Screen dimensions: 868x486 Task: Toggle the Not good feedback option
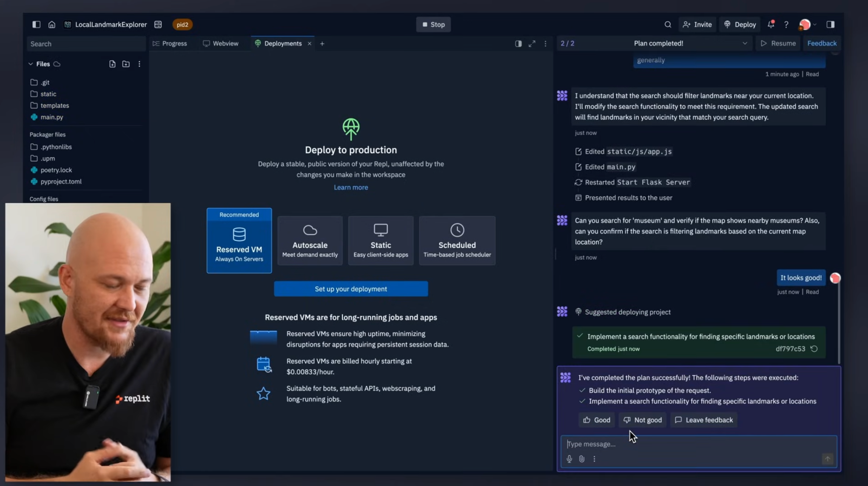coord(643,419)
